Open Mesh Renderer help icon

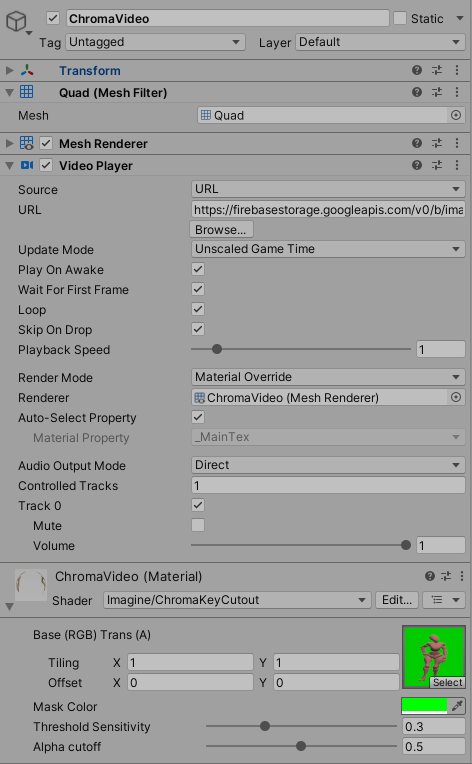point(417,143)
